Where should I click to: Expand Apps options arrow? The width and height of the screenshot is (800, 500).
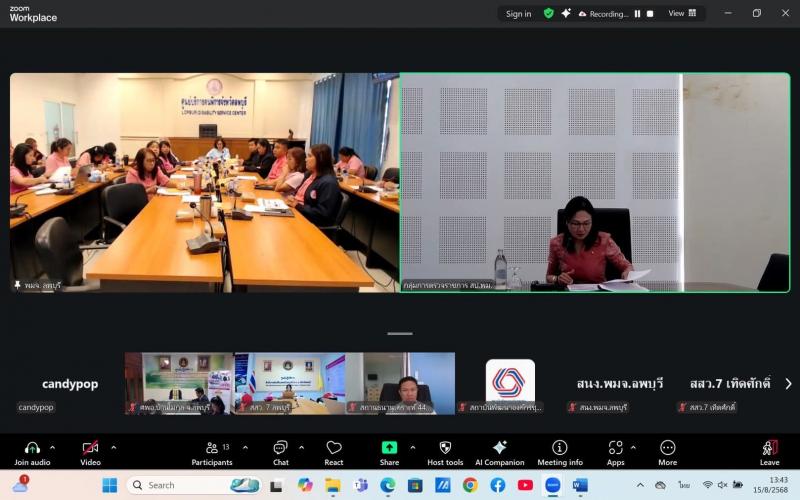point(633,447)
